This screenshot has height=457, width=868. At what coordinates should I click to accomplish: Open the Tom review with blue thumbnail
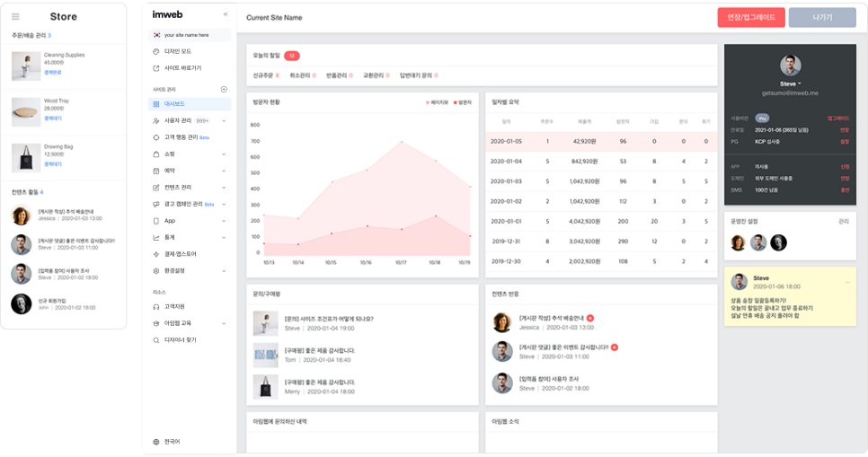coord(266,356)
